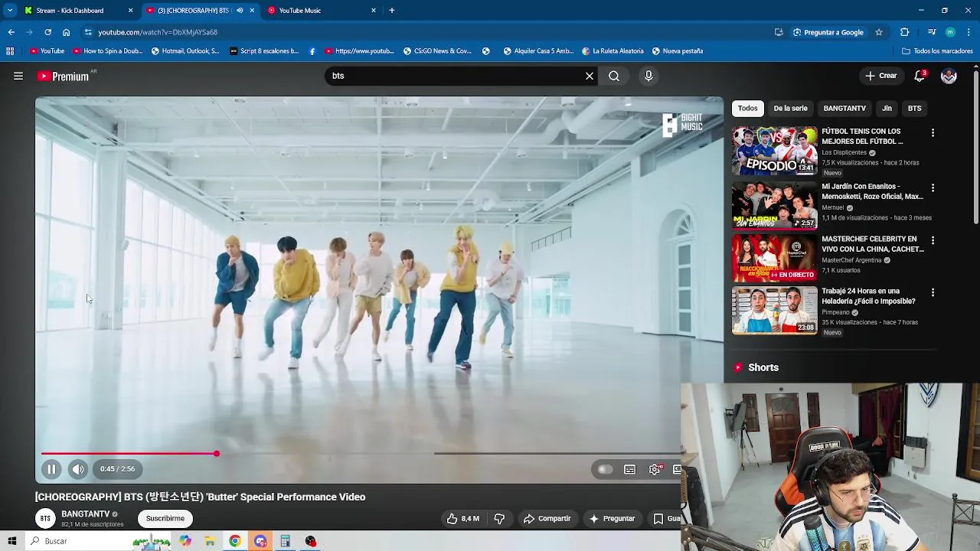Image resolution: width=980 pixels, height=551 pixels.
Task: Reload the page
Action: coord(47,32)
